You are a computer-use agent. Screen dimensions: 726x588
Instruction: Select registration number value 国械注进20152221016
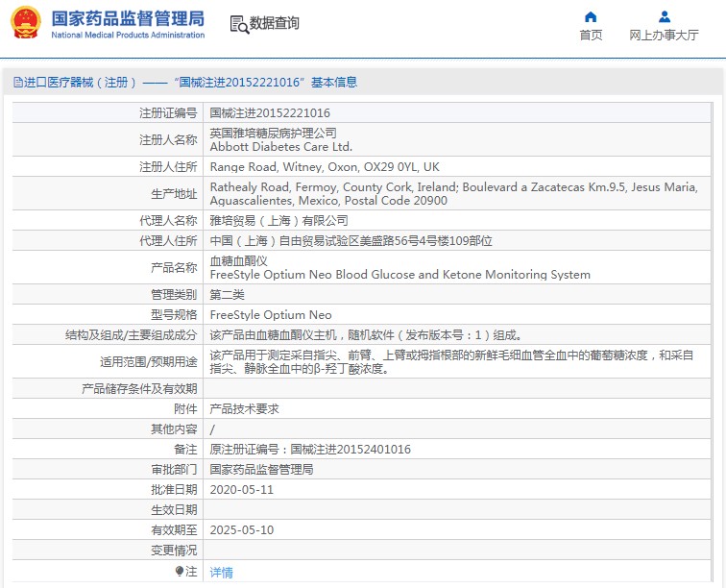point(270,112)
